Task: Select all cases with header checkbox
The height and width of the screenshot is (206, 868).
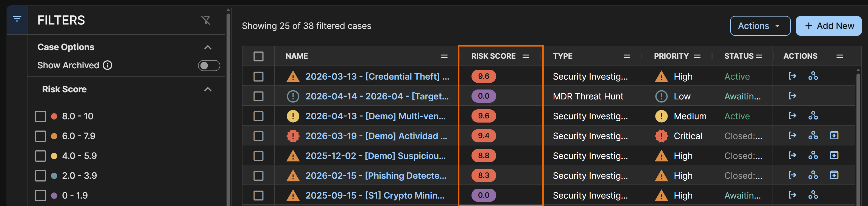Action: click(258, 56)
